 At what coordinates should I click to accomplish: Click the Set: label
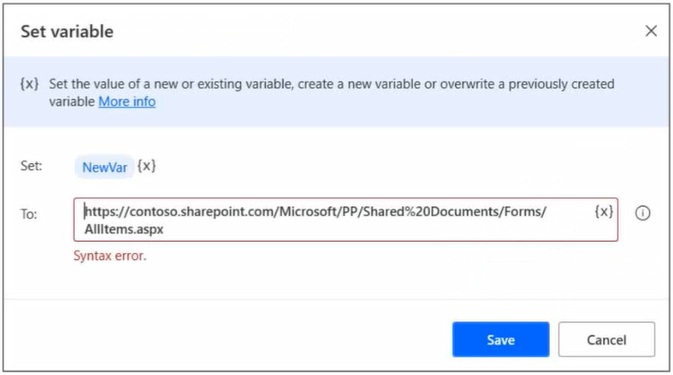(31, 166)
